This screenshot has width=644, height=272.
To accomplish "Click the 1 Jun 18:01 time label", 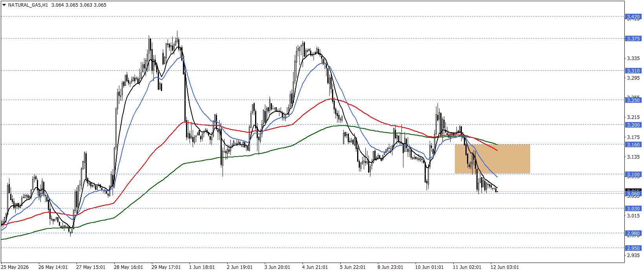I will tap(202, 267).
